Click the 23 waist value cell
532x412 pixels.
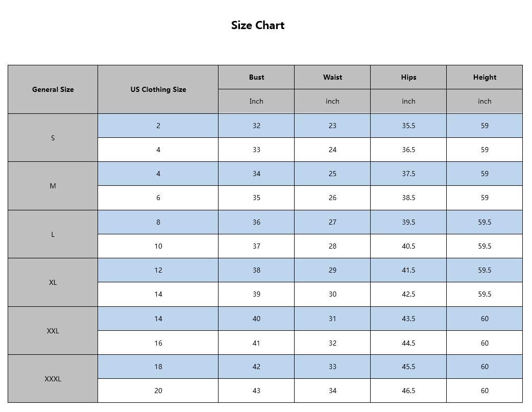click(332, 126)
